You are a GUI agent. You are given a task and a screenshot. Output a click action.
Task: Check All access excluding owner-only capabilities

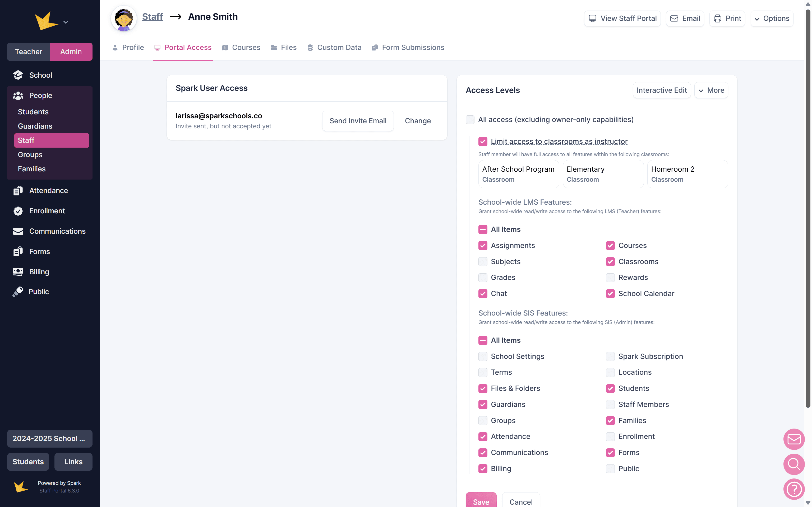[x=470, y=120]
